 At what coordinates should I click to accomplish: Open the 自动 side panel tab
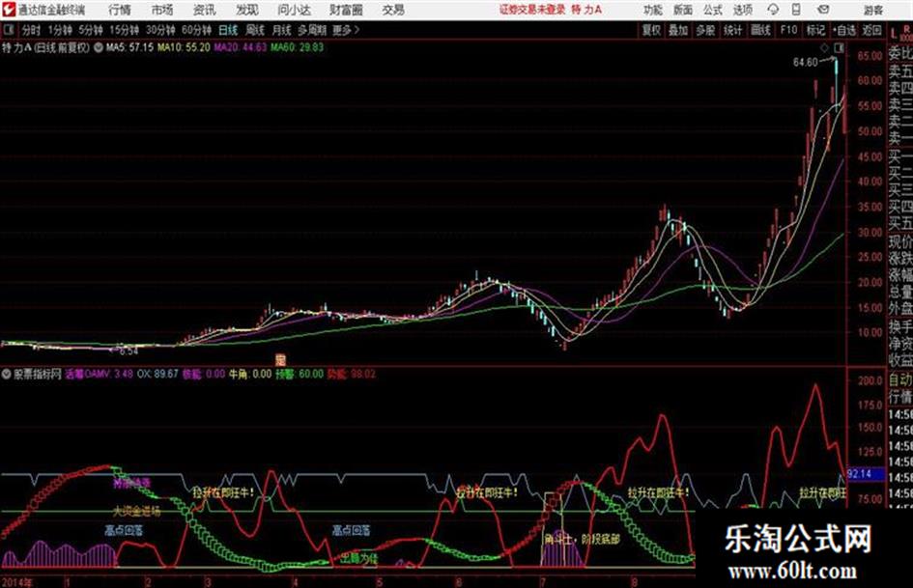900,379
